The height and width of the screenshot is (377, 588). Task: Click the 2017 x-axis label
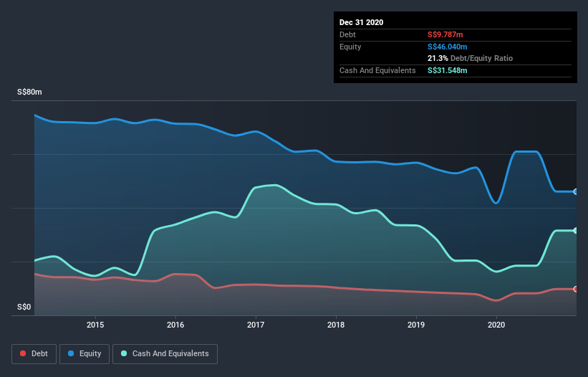click(256, 325)
